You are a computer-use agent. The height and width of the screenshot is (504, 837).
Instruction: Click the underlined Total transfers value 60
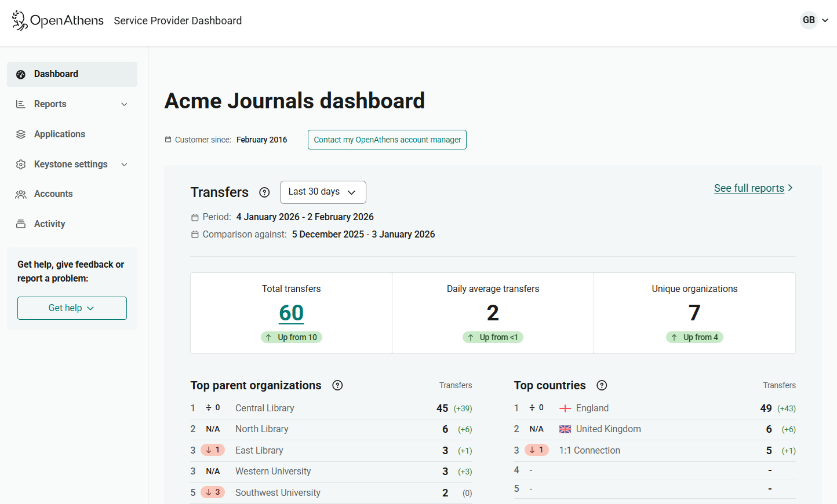(x=291, y=312)
